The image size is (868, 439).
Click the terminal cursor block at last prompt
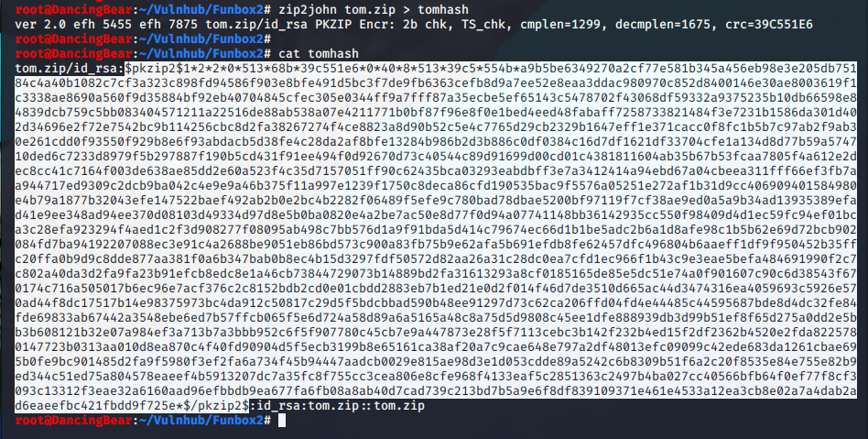coord(282,420)
